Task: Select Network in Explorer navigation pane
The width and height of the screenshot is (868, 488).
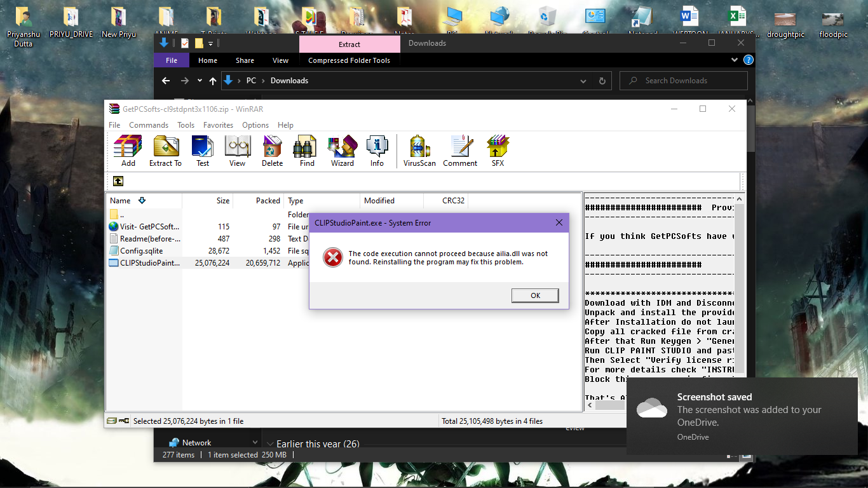Action: tap(196, 443)
